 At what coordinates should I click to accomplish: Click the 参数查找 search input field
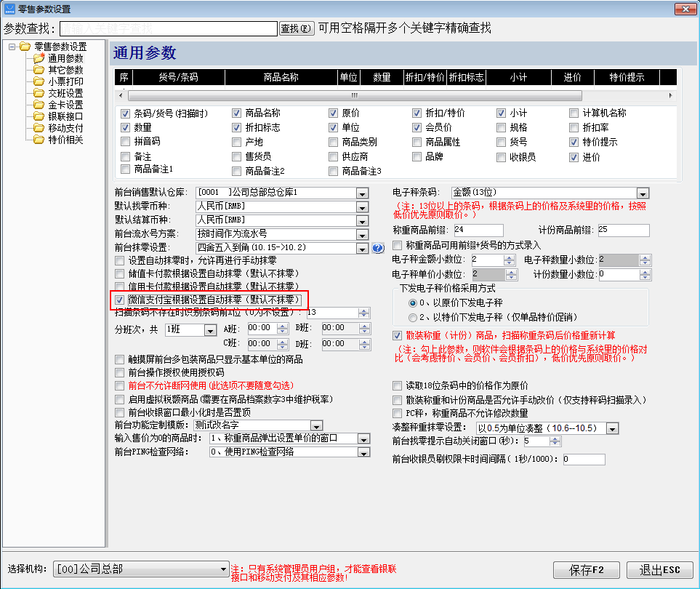[x=169, y=28]
